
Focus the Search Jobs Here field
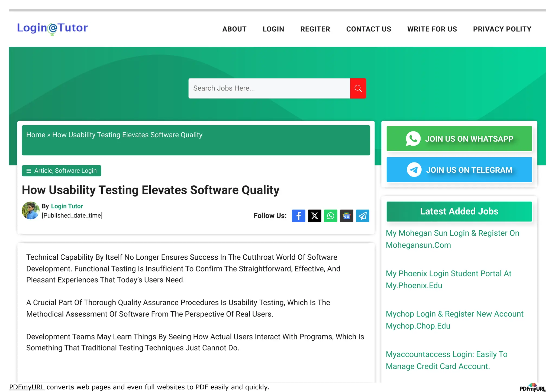coord(269,88)
